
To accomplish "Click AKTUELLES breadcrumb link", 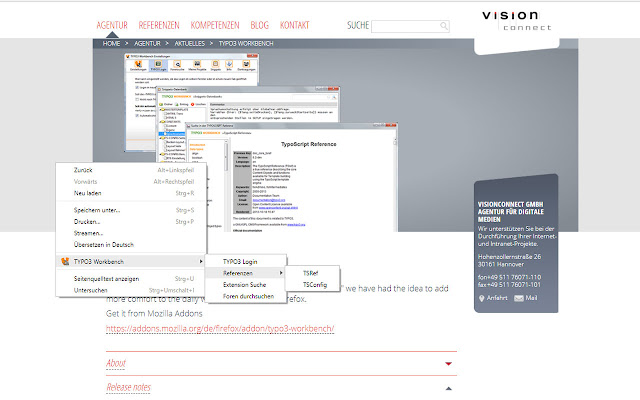I will point(189,43).
